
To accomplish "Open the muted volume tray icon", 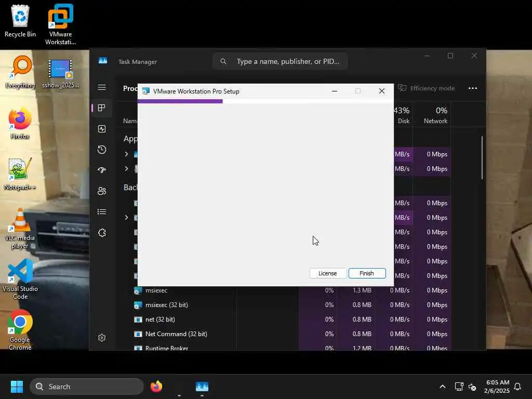I will pyautogui.click(x=472, y=387).
